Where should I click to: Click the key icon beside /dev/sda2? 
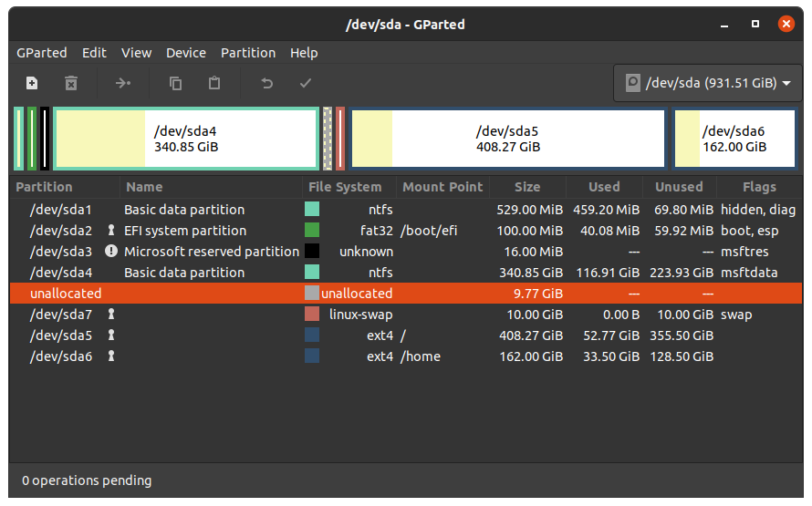pos(110,231)
